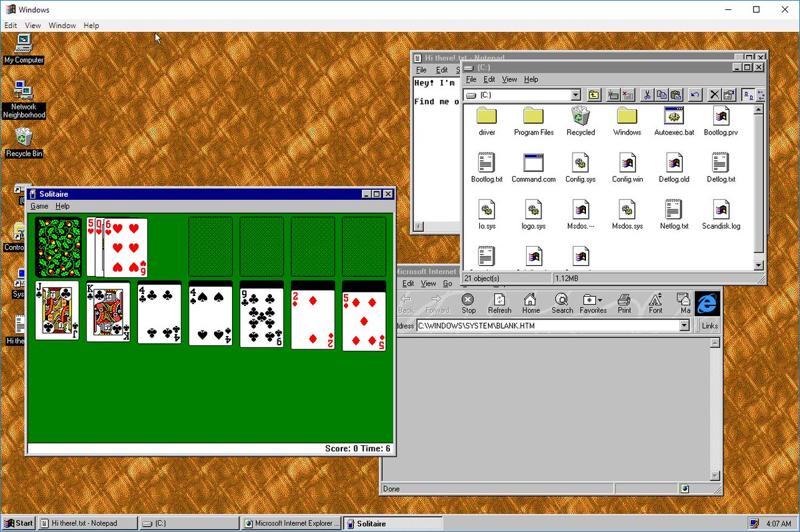Select Network Neighborhood desktop icon

click(x=24, y=99)
